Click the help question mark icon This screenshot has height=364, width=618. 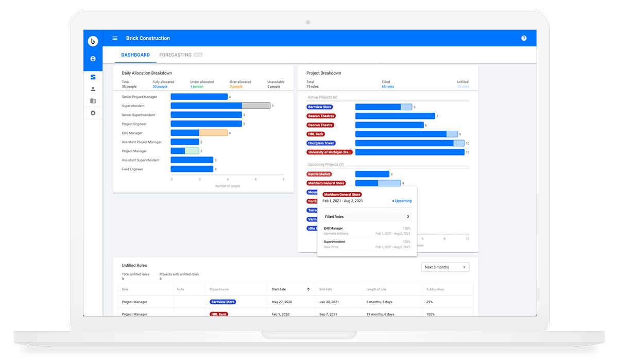point(524,38)
